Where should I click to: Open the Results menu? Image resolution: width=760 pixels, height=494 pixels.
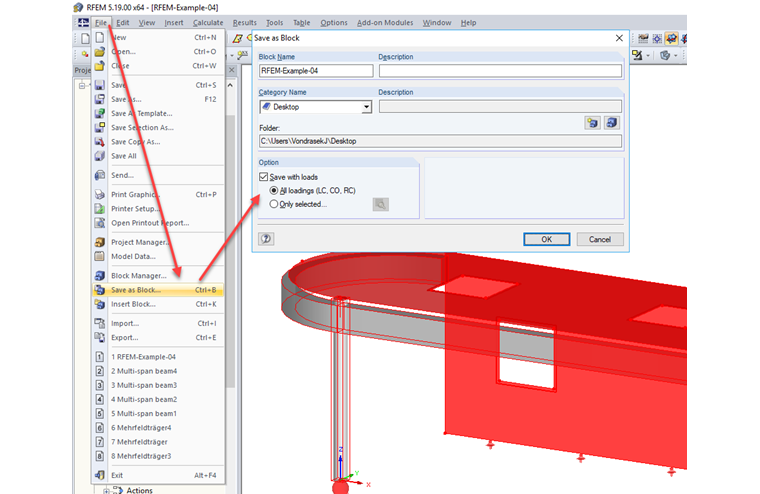click(245, 23)
